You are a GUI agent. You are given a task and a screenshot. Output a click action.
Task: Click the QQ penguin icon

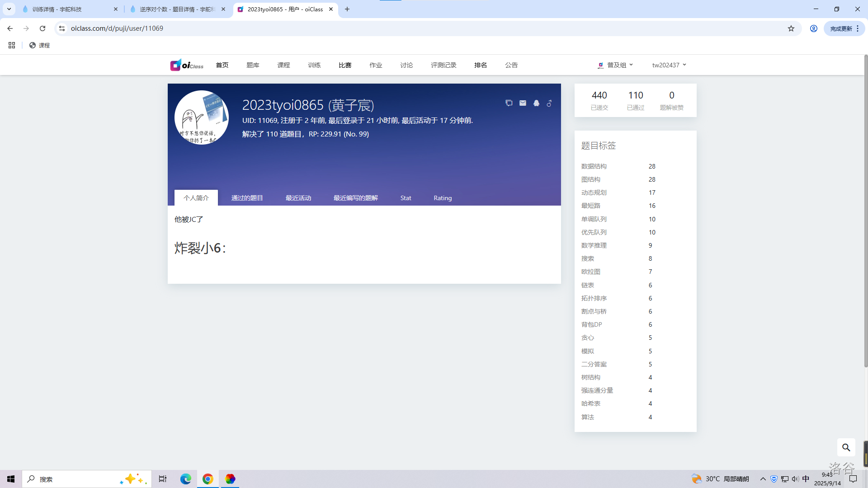click(536, 103)
